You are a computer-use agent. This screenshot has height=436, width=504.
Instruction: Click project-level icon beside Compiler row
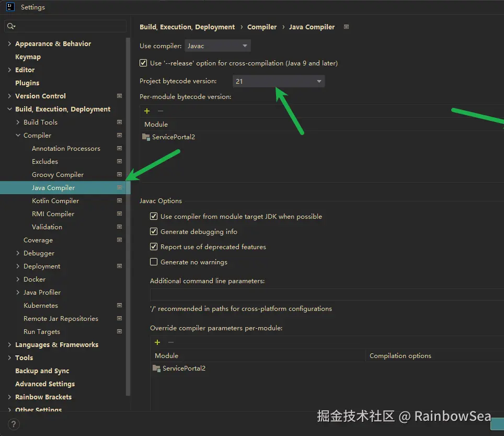coord(119,135)
